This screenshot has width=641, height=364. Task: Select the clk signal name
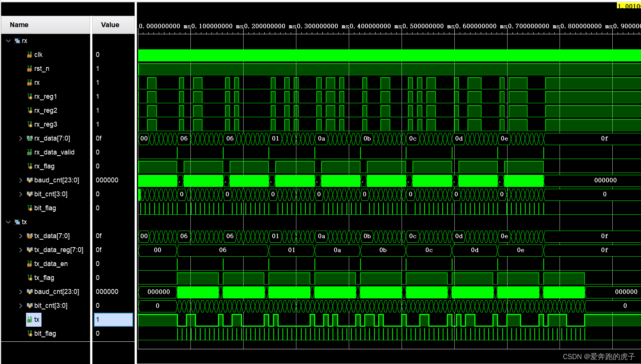[x=38, y=55]
